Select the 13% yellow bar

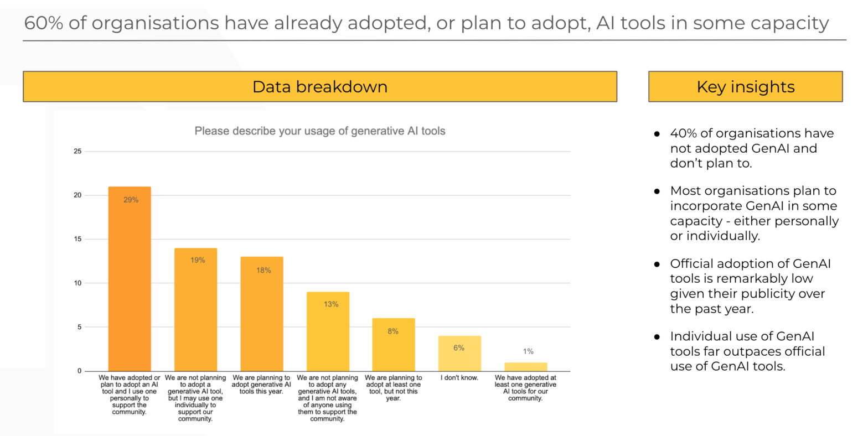[x=328, y=331]
